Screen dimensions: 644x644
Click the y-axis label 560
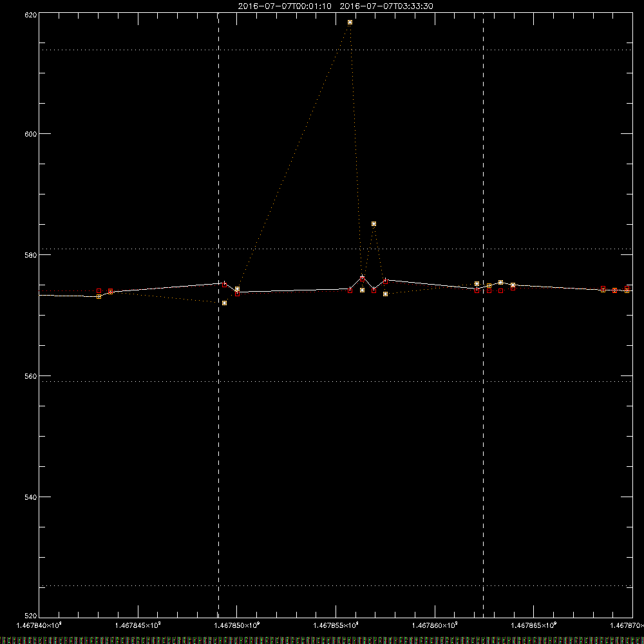pos(31,376)
